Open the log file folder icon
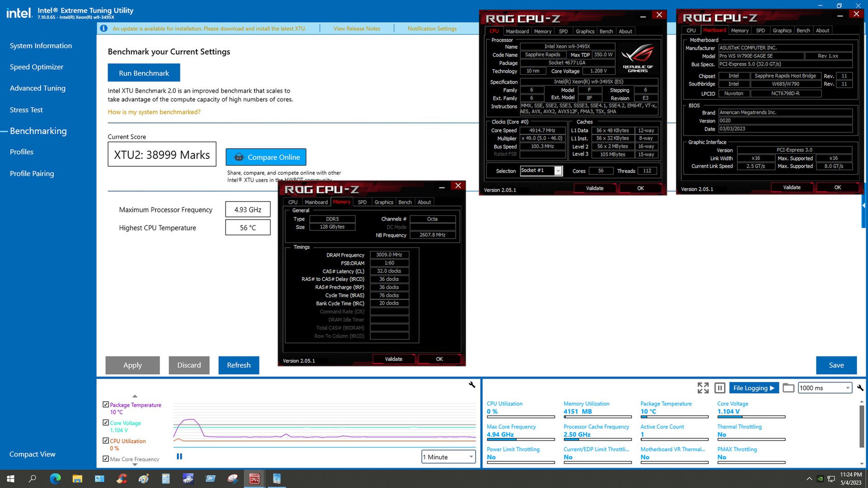868x488 pixels. pyautogui.click(x=788, y=388)
